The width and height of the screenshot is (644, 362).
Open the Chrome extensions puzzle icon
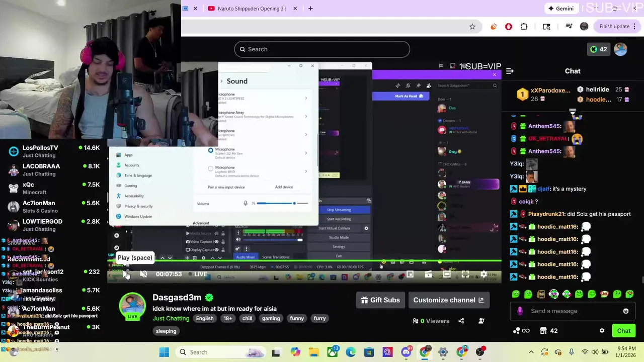(524, 27)
